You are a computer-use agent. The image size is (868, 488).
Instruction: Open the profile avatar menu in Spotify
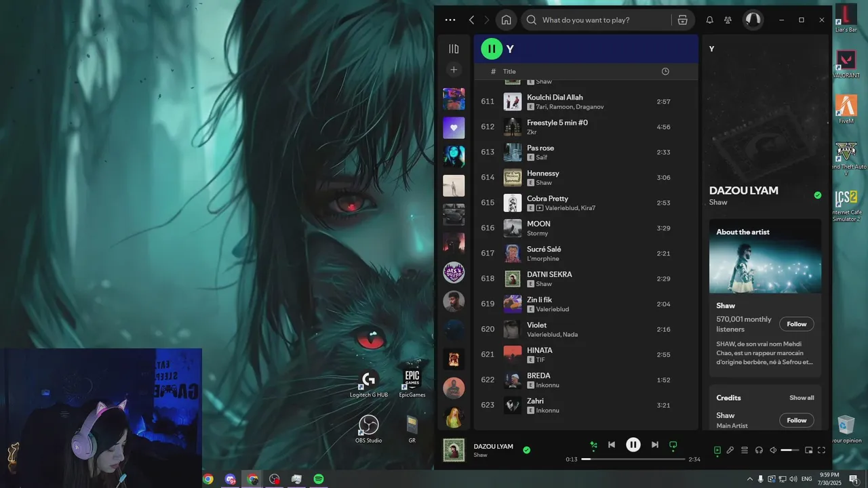pyautogui.click(x=753, y=20)
